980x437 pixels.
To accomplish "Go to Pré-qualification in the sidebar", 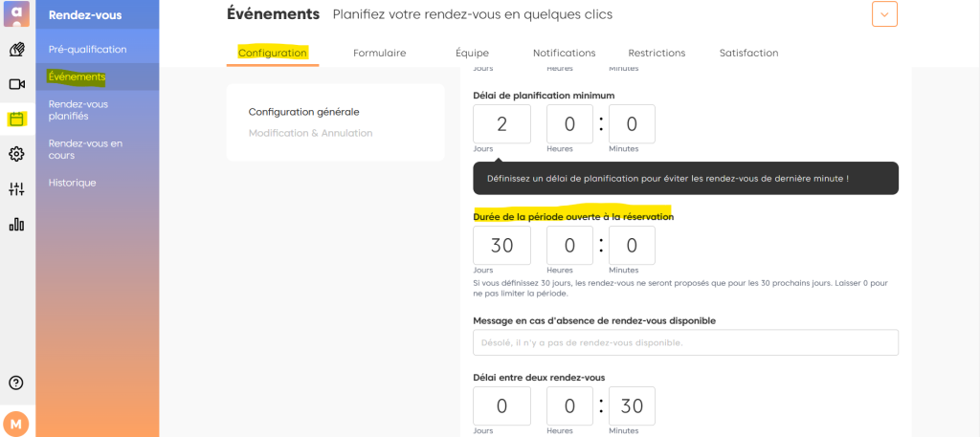I will click(x=87, y=49).
